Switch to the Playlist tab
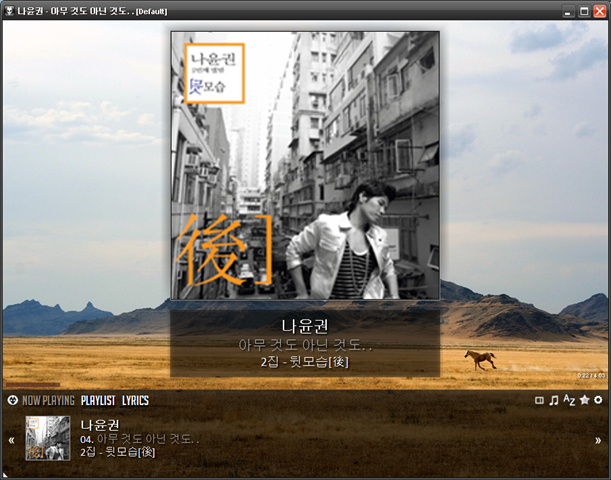Screen dimensions: 611x480 coord(98,401)
